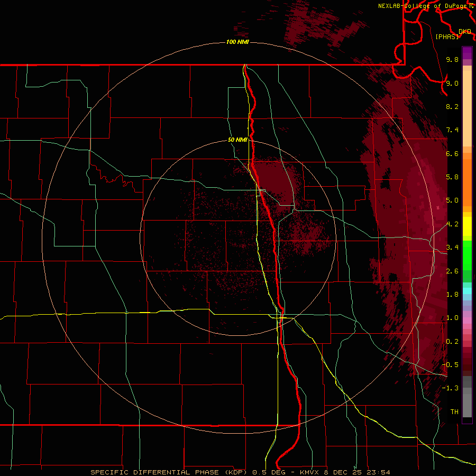Click the 9.0 scale value
Image resolution: width=476 pixels, height=476 pixels.
coord(452,83)
